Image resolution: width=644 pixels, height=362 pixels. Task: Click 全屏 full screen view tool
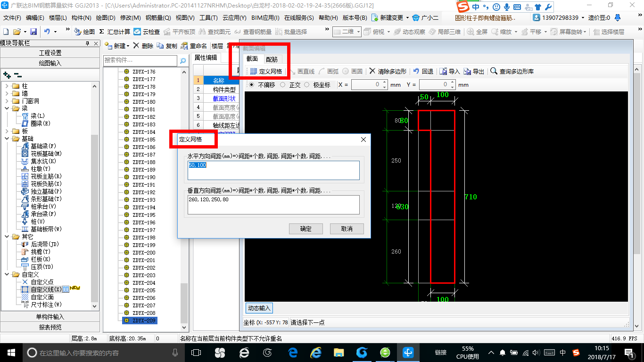coord(478,32)
